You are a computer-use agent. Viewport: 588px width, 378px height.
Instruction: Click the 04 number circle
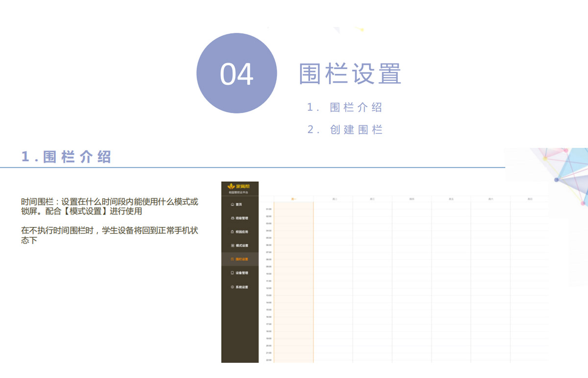tap(237, 73)
